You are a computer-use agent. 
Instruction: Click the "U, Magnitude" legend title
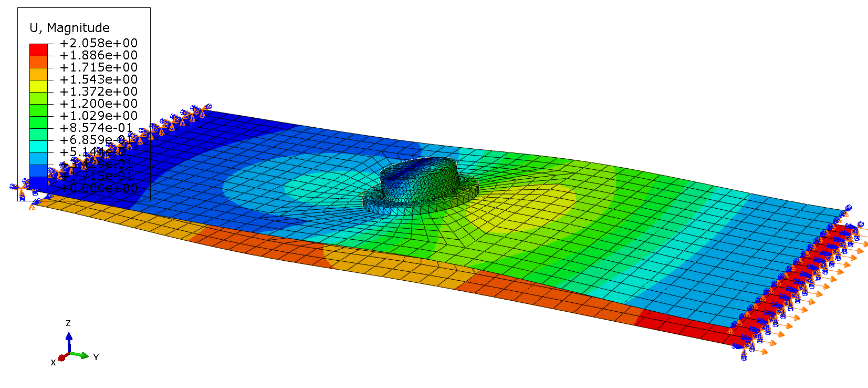coord(69,28)
